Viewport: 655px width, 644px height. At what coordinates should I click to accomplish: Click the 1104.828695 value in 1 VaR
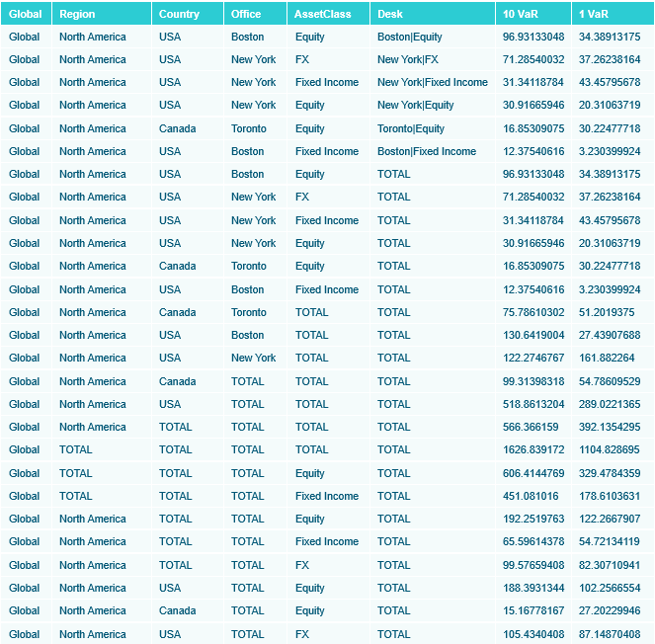(x=610, y=449)
